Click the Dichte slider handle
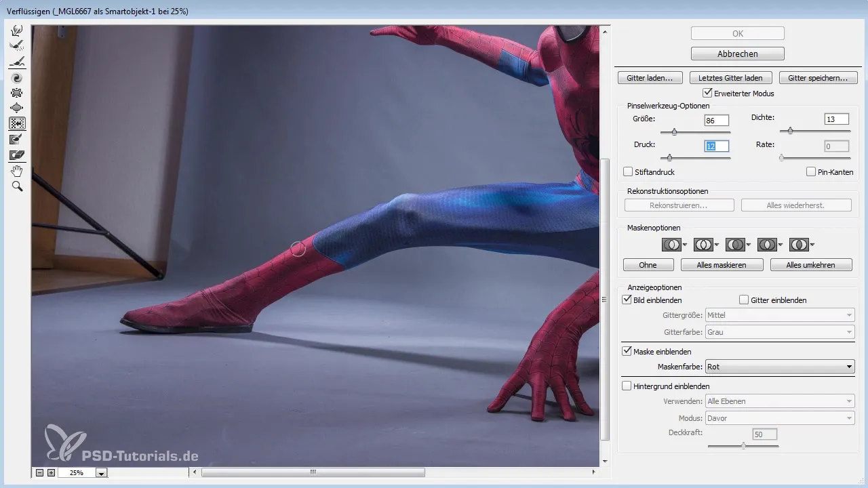The width and height of the screenshot is (868, 488). point(790,131)
